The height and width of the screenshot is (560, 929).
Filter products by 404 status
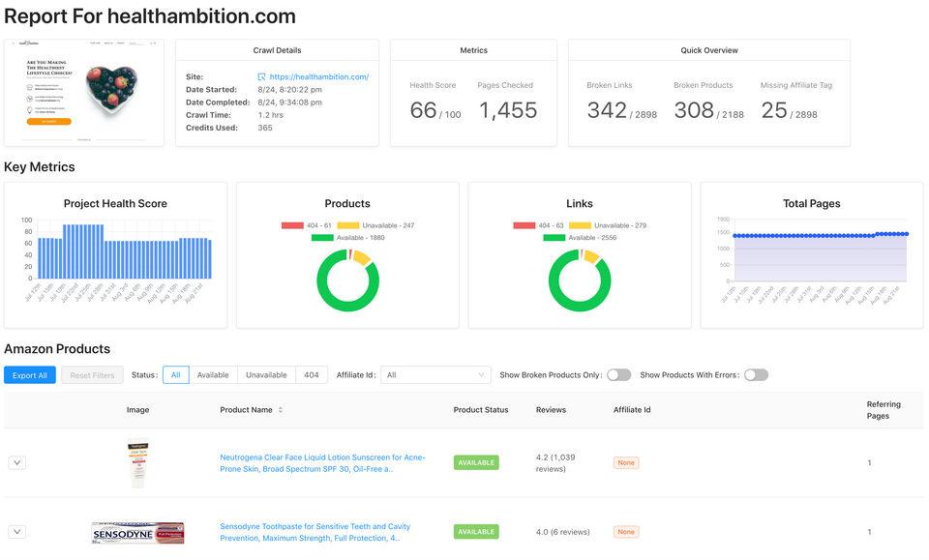[x=312, y=374]
